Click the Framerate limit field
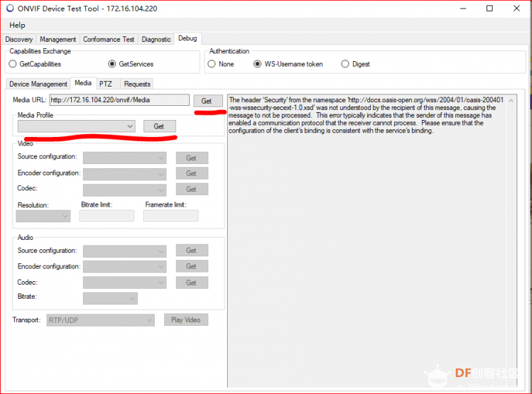532x394 pixels. (170, 216)
